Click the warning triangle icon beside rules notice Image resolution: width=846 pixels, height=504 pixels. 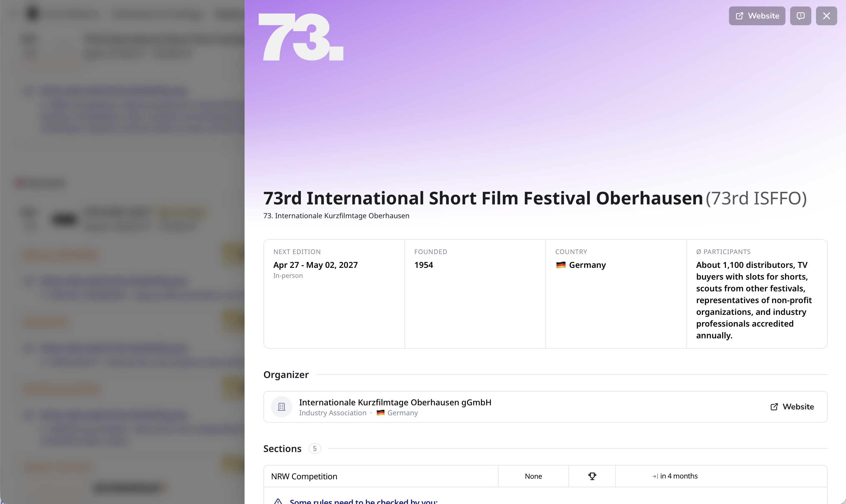tap(278, 501)
